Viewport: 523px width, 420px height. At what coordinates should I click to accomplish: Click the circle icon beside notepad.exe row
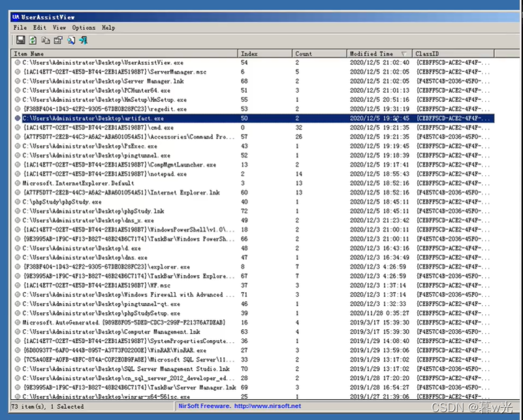coord(18,174)
